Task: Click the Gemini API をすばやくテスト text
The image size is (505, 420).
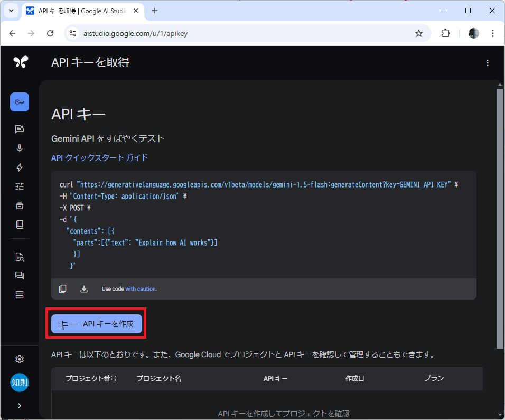Action: (108, 138)
